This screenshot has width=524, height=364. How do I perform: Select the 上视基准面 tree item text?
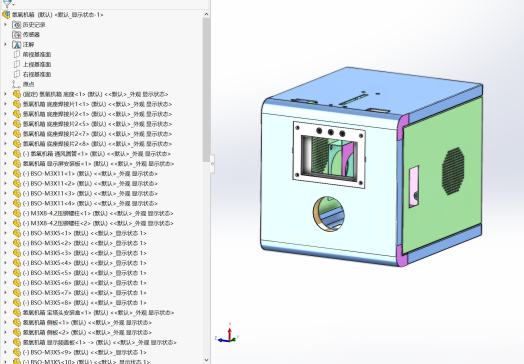37,64
